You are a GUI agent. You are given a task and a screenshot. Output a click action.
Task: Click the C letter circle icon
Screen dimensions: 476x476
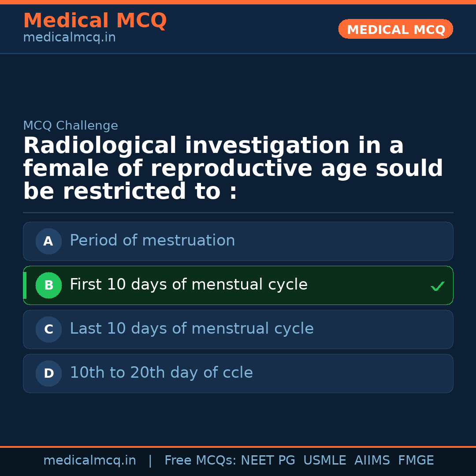coord(48,329)
